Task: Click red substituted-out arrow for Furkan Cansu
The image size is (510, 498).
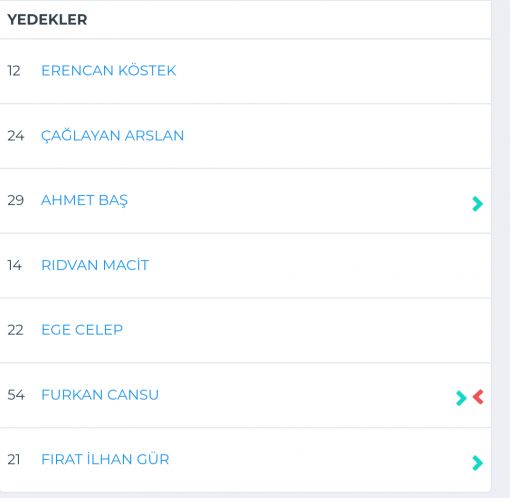Action: point(478,397)
